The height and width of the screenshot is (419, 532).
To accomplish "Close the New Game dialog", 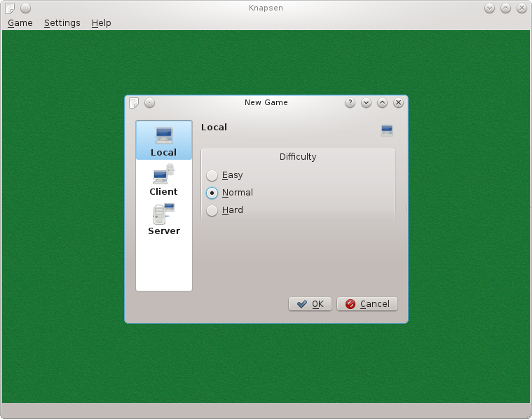I will click(x=398, y=102).
